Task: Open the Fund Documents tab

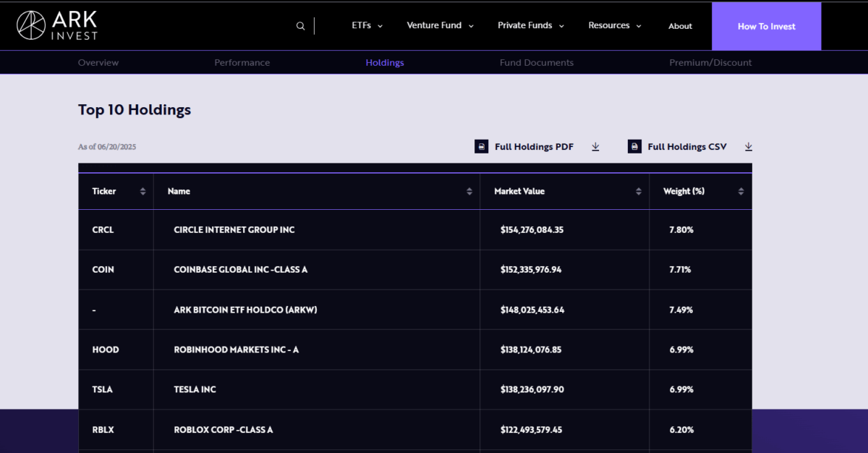Action: tap(537, 63)
